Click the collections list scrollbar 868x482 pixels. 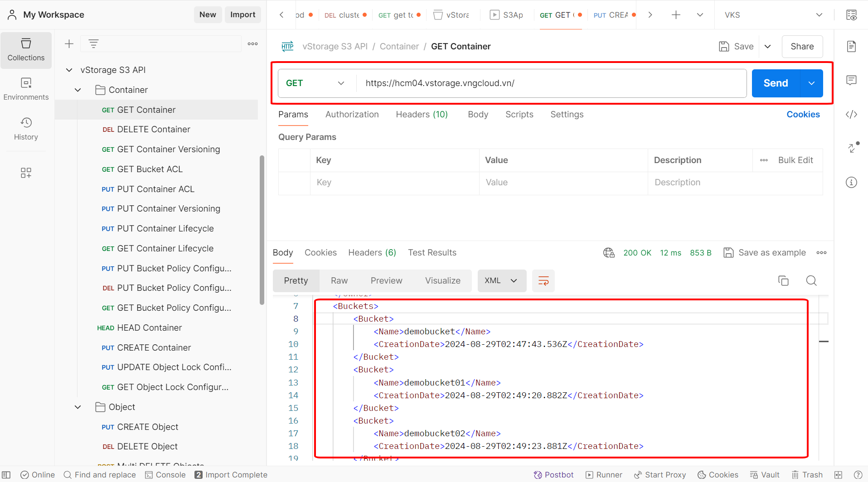(262, 230)
